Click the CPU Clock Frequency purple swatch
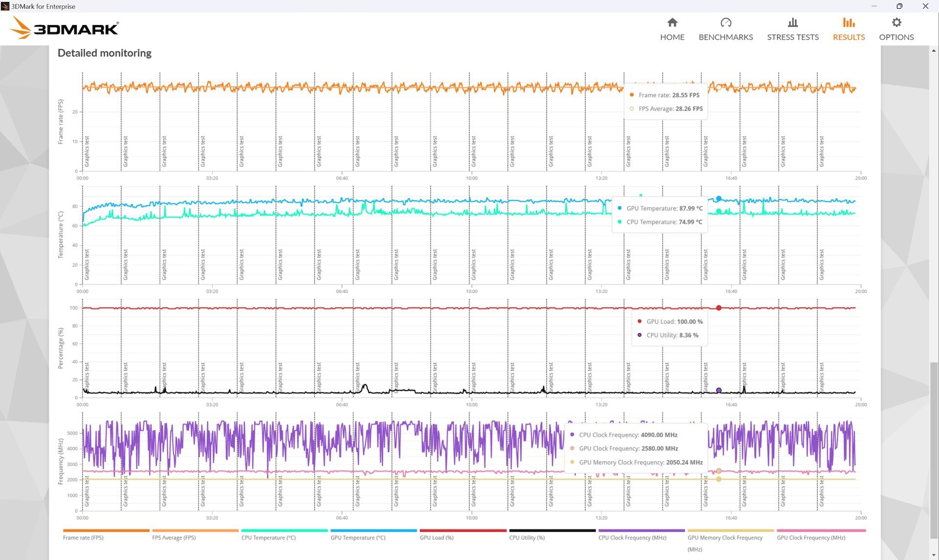Screen dimensions: 939x560 (641, 530)
